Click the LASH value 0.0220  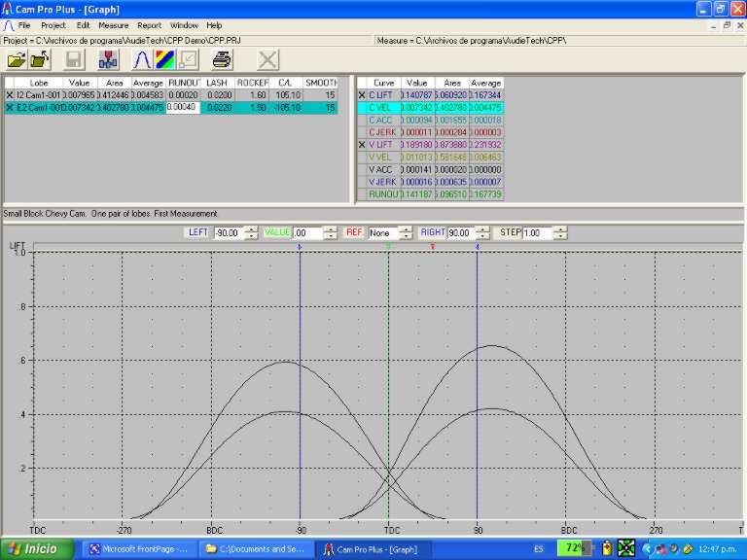(218, 108)
